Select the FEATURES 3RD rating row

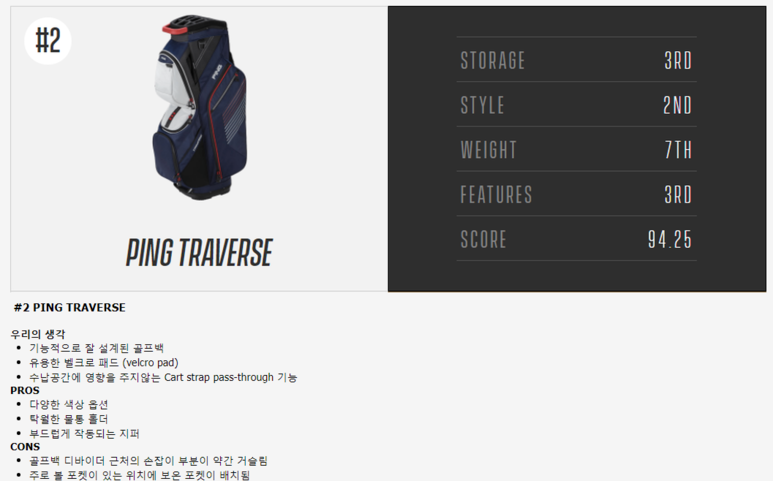tap(576, 194)
